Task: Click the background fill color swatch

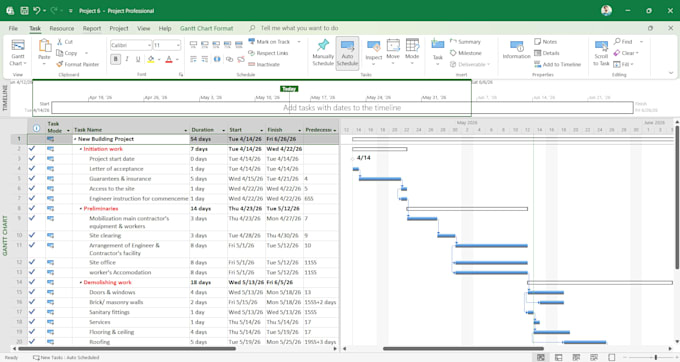Action: tap(150, 59)
